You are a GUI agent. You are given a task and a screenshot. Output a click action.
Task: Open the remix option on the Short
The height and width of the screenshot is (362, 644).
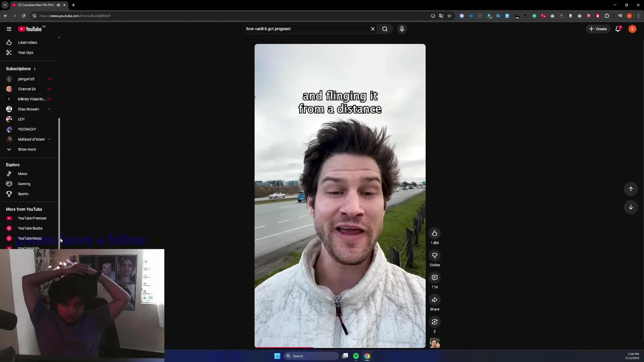pos(435,322)
